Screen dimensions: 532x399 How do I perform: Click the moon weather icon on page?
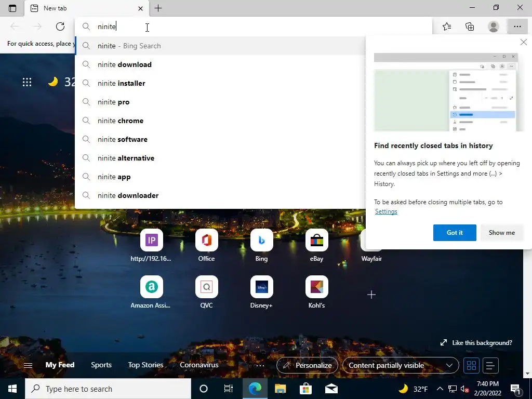53,82
